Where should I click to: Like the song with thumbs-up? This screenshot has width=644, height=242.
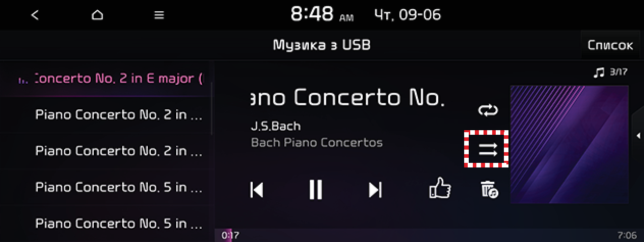pyautogui.click(x=440, y=189)
